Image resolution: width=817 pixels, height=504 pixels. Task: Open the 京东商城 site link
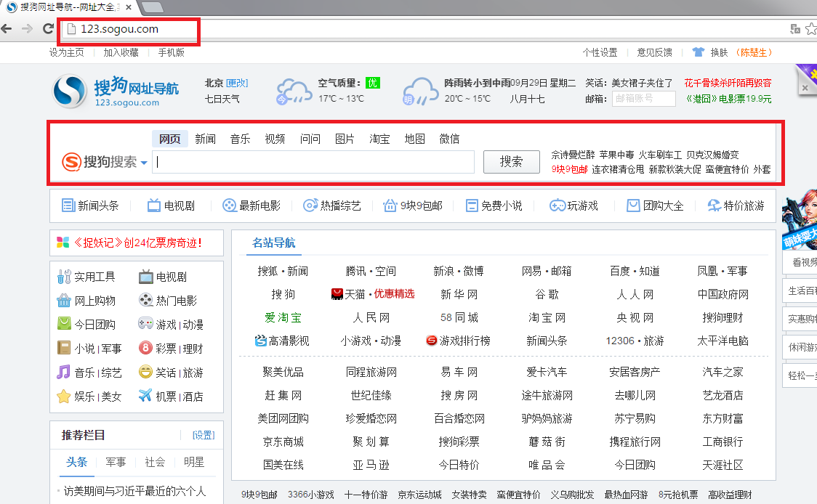pyautogui.click(x=283, y=441)
